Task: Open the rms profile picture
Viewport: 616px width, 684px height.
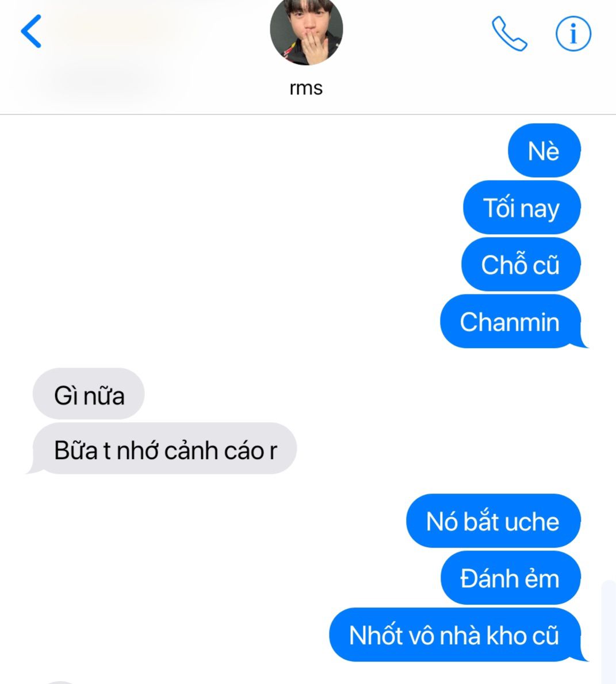Action: click(x=306, y=30)
